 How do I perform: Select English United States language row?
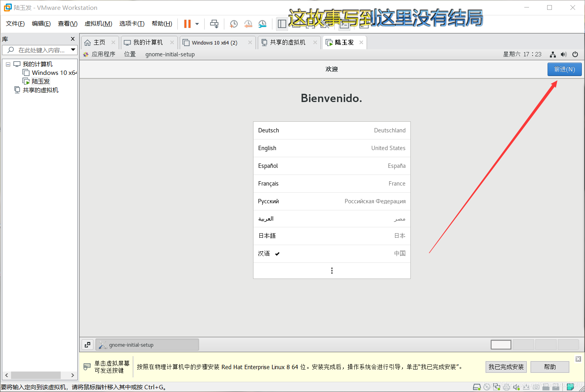(332, 148)
